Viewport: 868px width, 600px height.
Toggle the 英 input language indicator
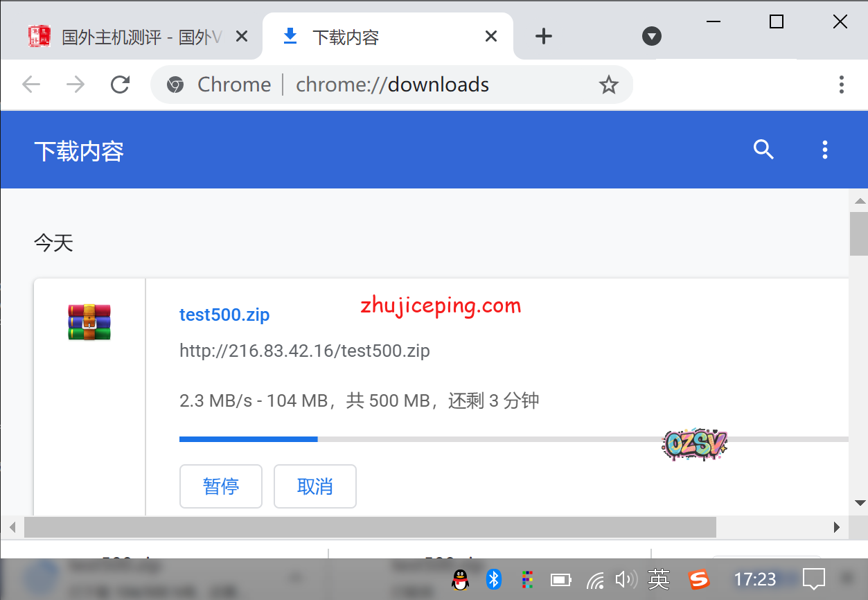tap(659, 579)
